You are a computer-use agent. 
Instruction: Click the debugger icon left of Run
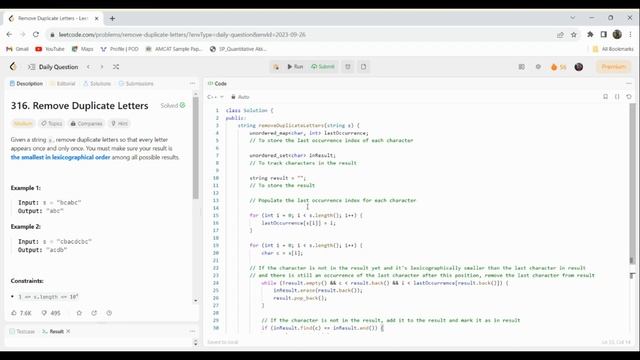(276, 67)
